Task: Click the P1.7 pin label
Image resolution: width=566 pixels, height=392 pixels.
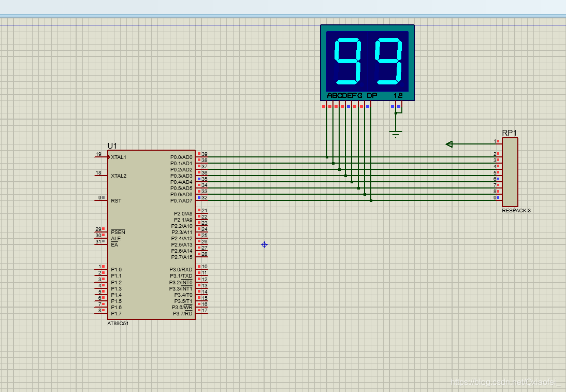Action: click(116, 314)
